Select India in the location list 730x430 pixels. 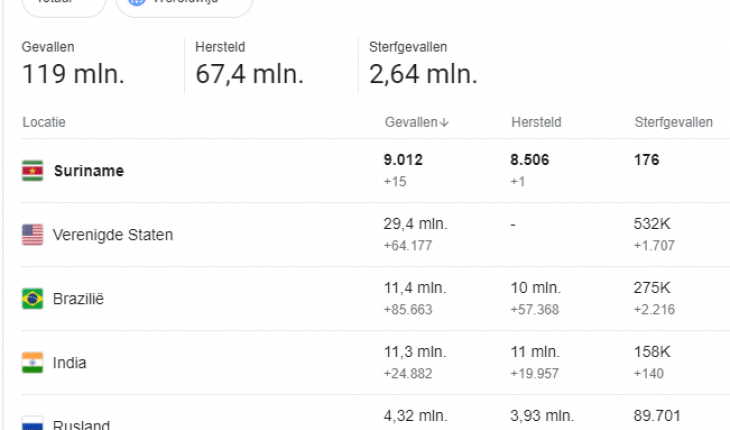click(69, 363)
